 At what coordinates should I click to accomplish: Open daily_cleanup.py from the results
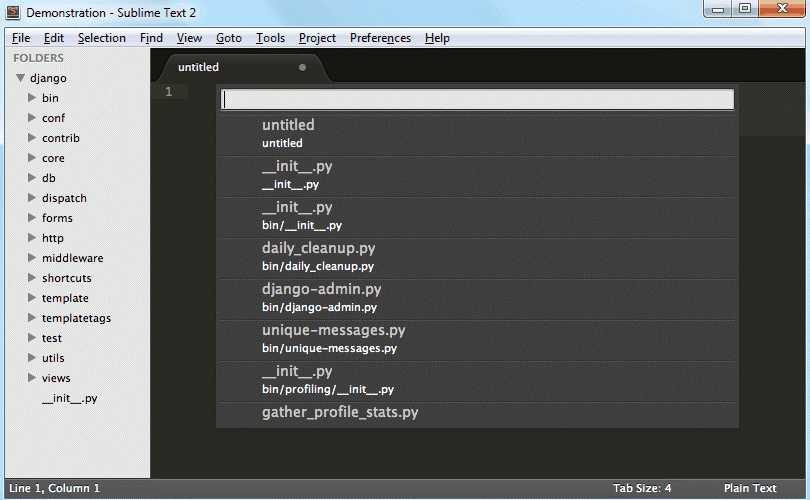point(477,257)
